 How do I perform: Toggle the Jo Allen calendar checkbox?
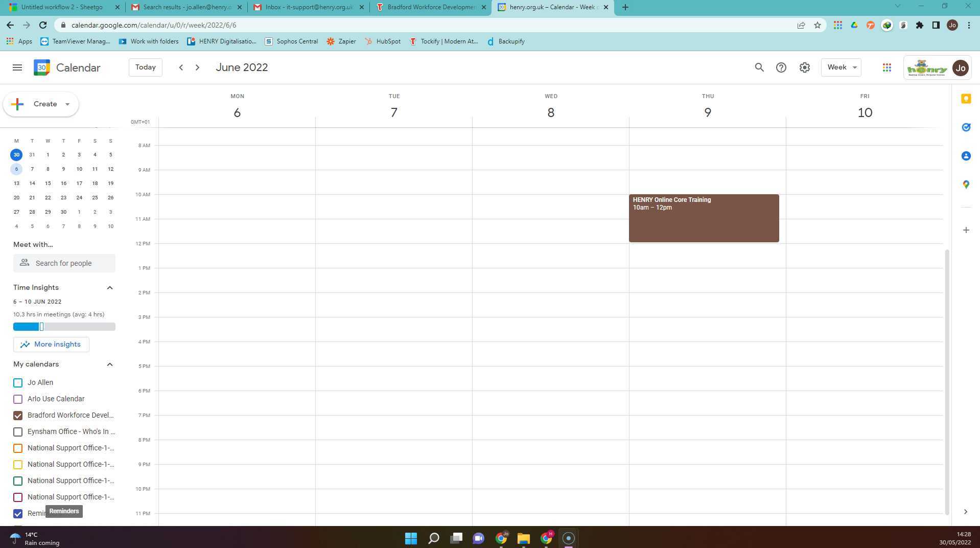[18, 383]
